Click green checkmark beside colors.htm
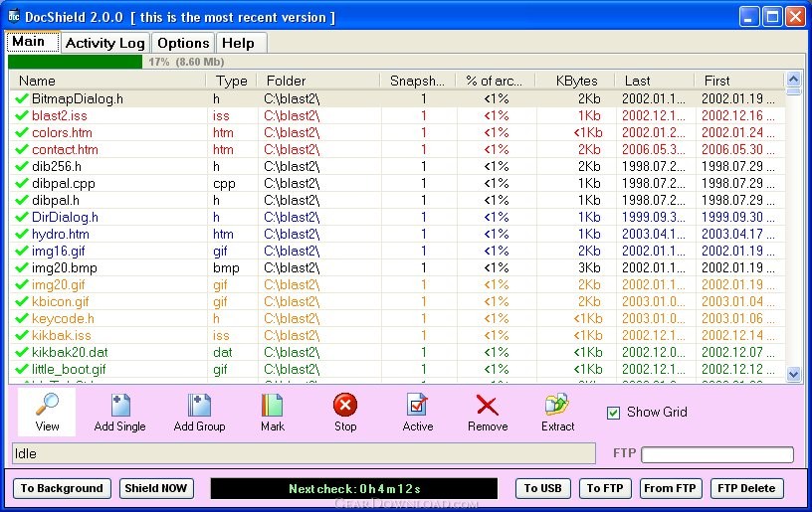The width and height of the screenshot is (812, 512). point(22,132)
